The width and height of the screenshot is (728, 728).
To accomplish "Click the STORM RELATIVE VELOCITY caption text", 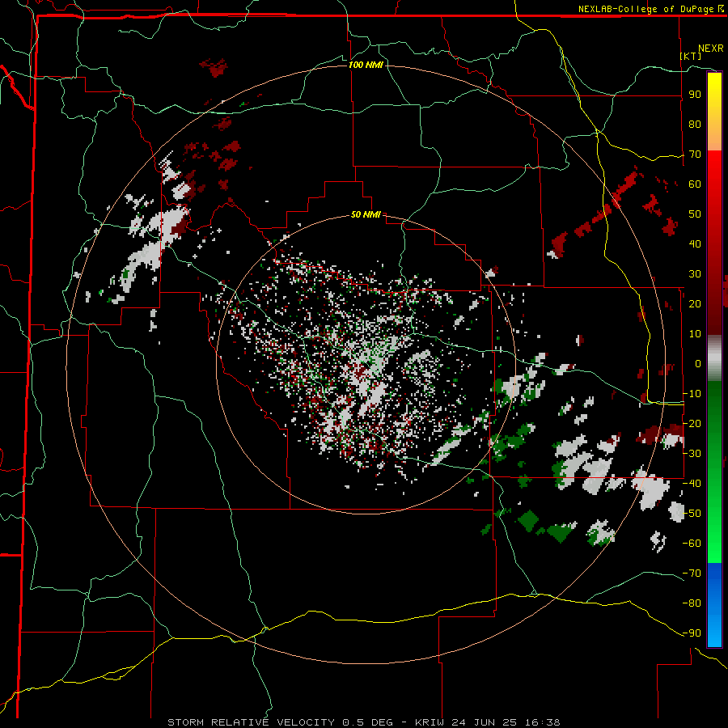I will tap(252, 722).
